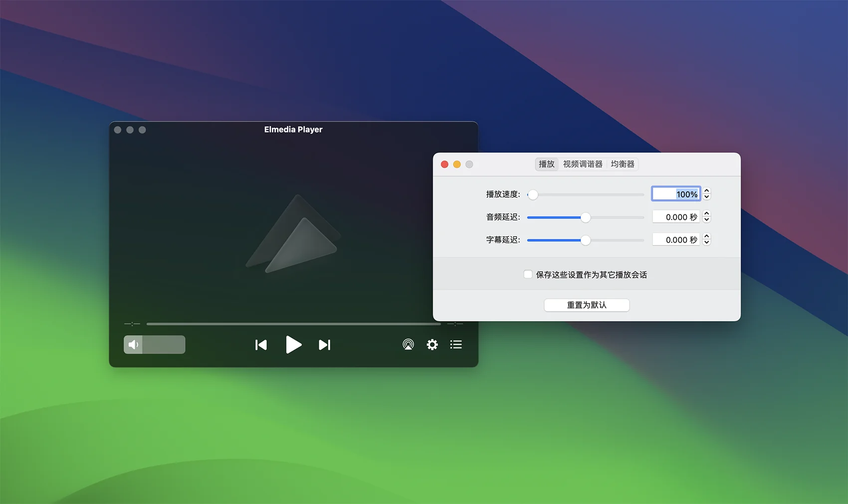This screenshot has width=848, height=504.
Task: Click the 重置为默认 button
Action: 587,305
